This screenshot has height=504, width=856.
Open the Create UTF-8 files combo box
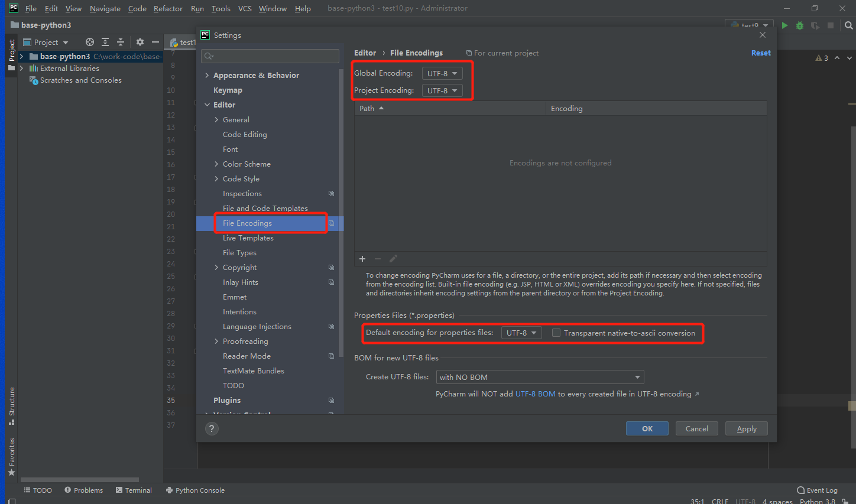click(540, 377)
